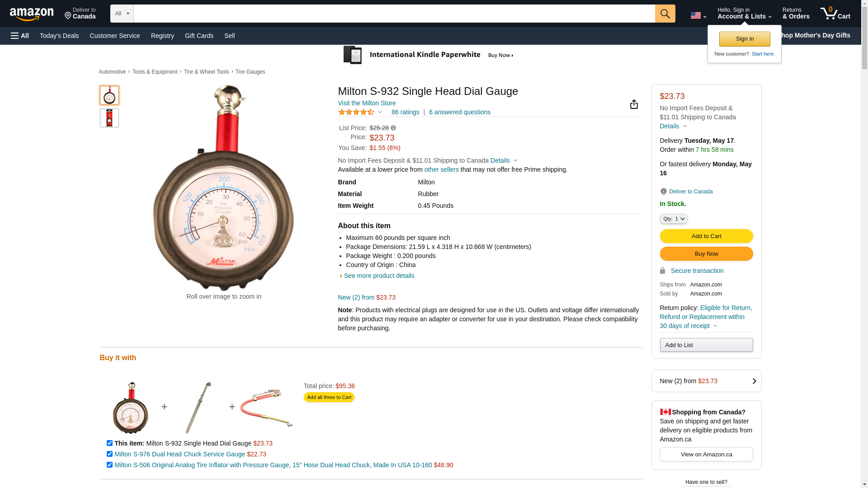Open the Qty quantity dropdown
Image resolution: width=868 pixels, height=488 pixels.
674,219
